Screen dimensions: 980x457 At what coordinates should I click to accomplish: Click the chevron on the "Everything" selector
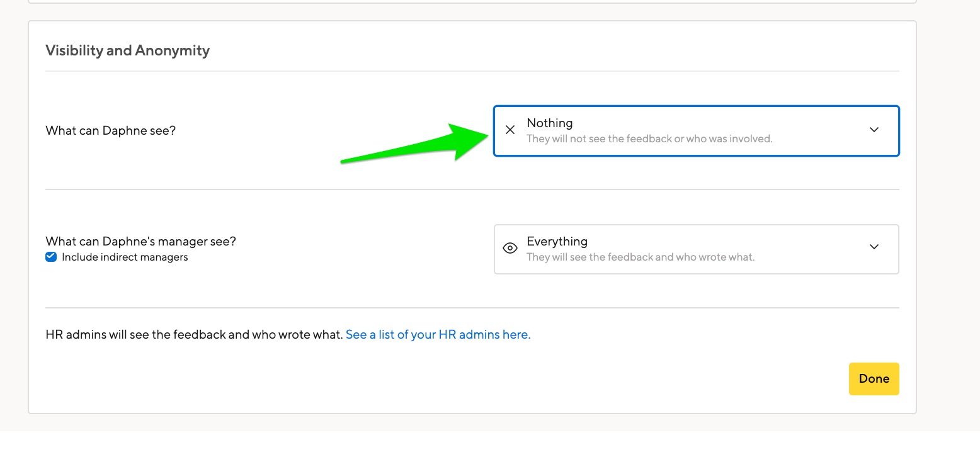pos(874,247)
